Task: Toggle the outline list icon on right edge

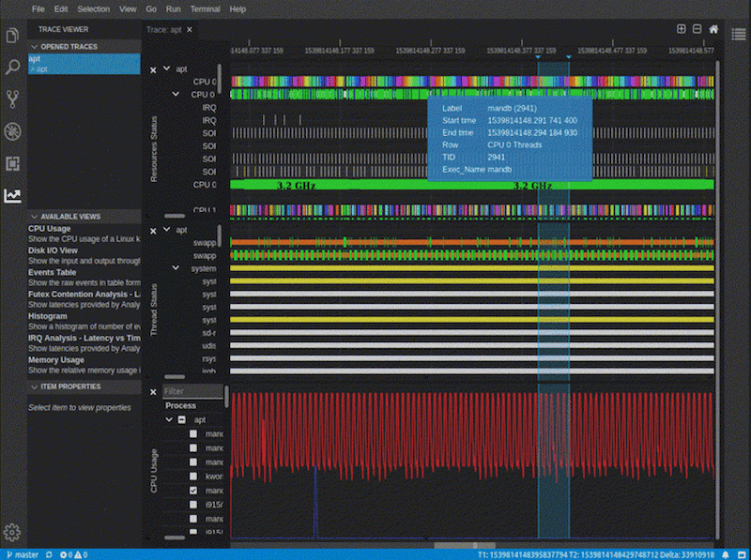Action: [739, 35]
